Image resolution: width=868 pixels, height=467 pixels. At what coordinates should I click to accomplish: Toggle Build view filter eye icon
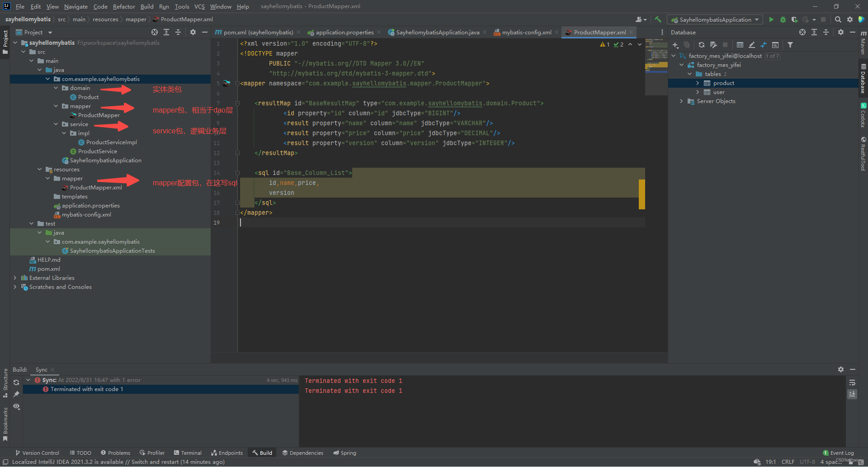click(16, 406)
